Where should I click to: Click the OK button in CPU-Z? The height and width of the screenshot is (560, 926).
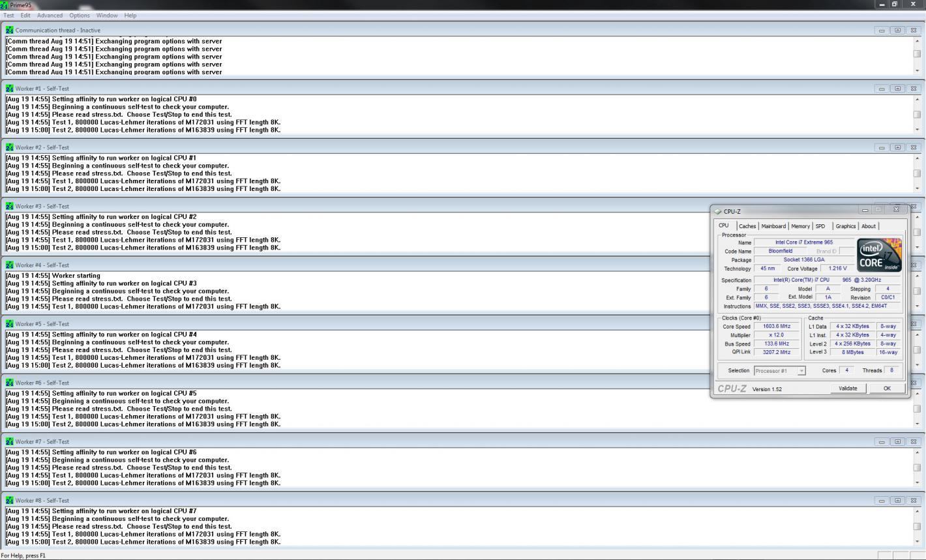click(887, 389)
